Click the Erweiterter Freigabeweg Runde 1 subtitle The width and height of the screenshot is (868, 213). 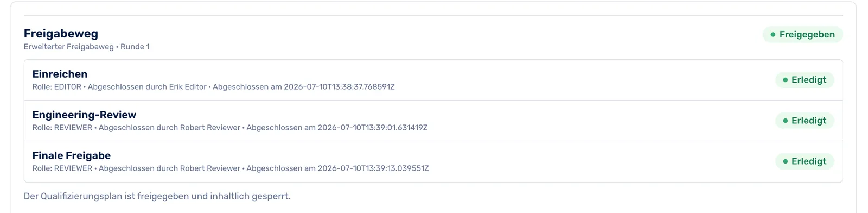click(87, 47)
